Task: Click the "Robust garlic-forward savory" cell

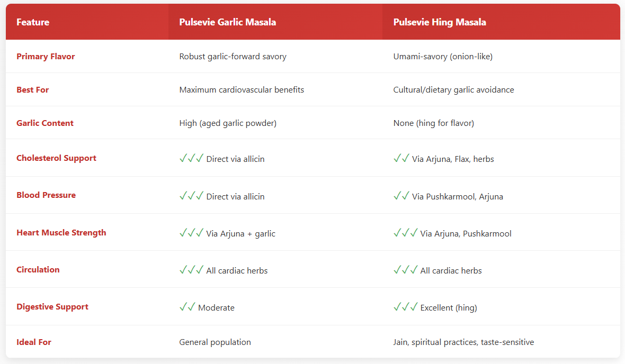Action: [x=233, y=57]
